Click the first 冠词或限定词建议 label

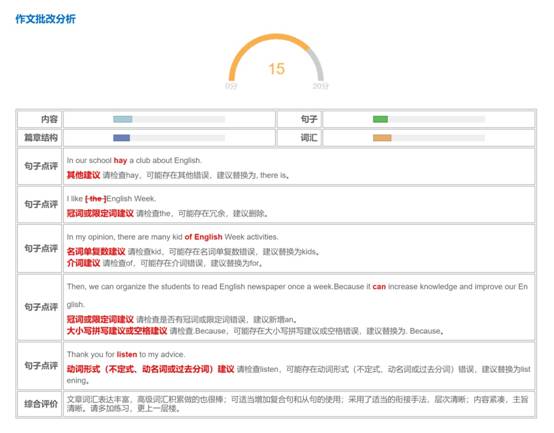coord(100,213)
